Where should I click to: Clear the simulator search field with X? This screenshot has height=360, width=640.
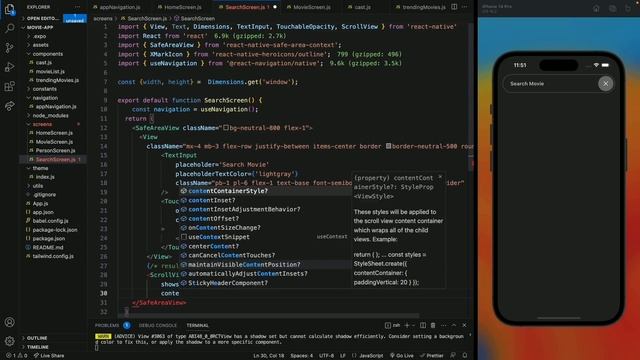(606, 84)
